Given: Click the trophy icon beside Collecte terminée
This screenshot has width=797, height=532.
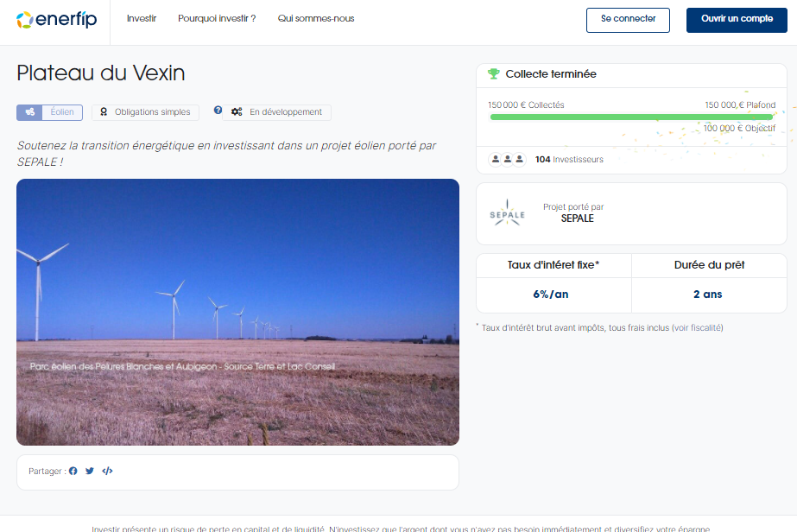Looking at the screenshot, I should [494, 74].
